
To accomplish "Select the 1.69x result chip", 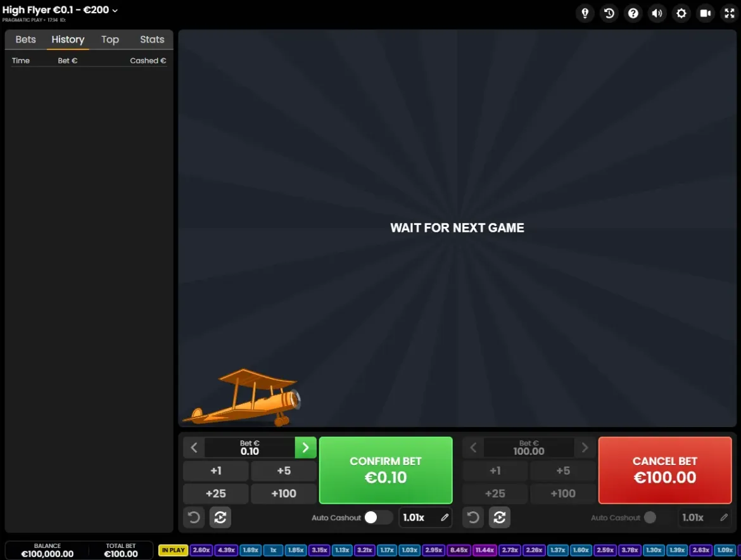I will click(250, 550).
